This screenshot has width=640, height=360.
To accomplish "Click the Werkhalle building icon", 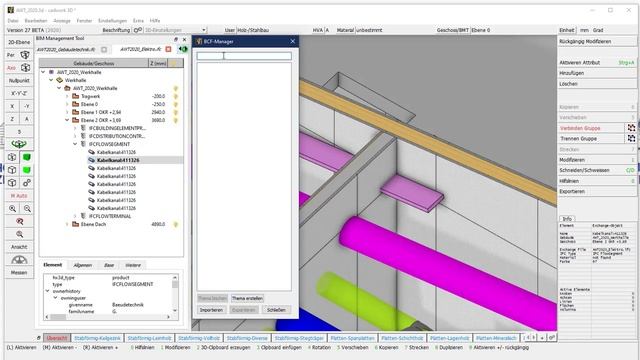I will coord(60,80).
